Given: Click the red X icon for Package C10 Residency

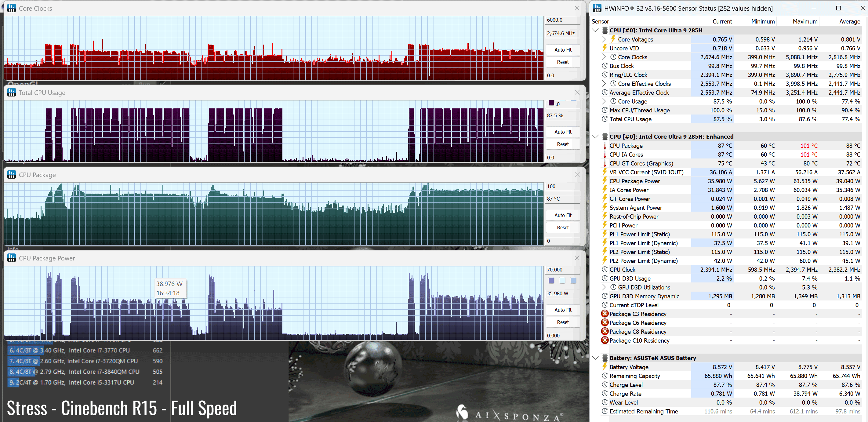Looking at the screenshot, I should (x=605, y=340).
